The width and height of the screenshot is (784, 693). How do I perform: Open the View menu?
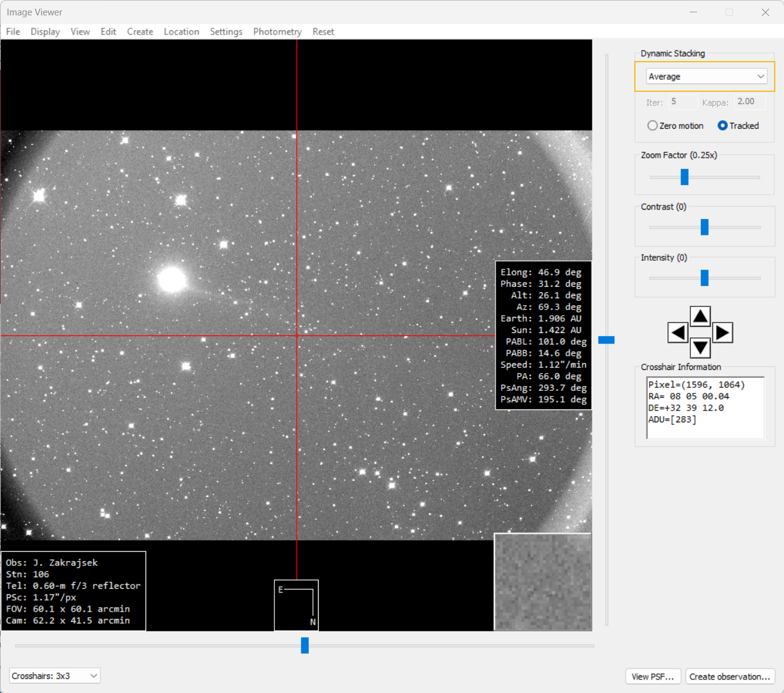[80, 31]
